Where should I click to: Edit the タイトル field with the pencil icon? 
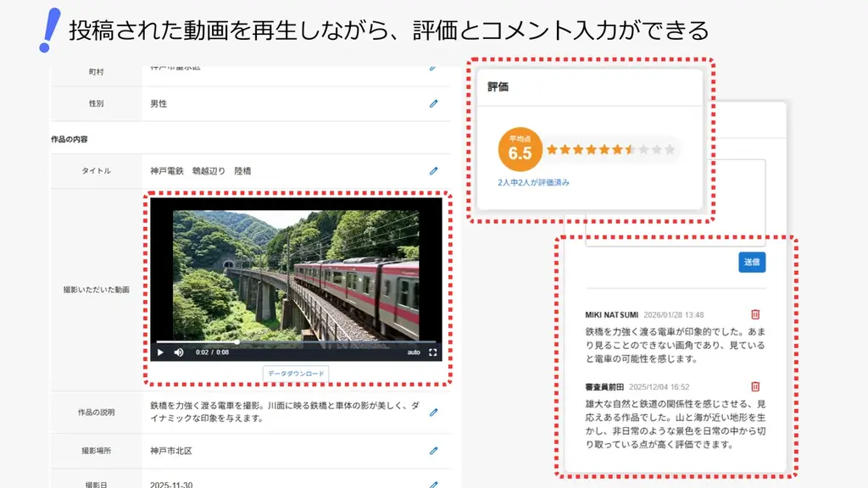pos(433,171)
